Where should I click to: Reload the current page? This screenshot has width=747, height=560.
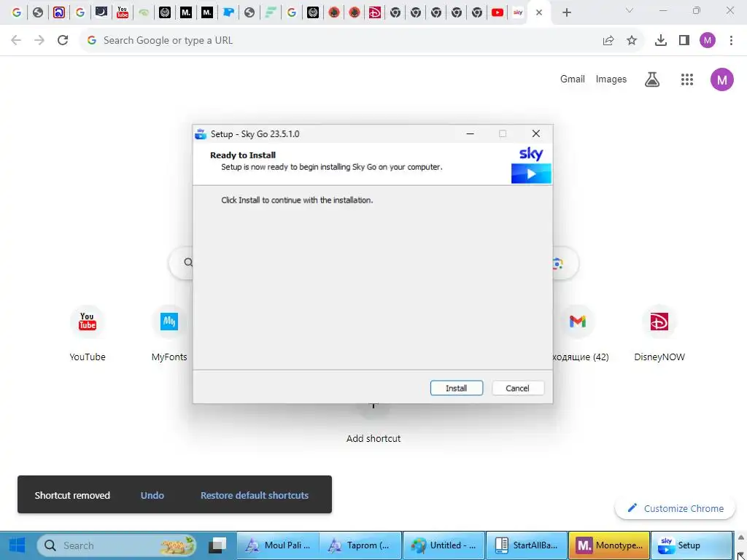point(63,41)
